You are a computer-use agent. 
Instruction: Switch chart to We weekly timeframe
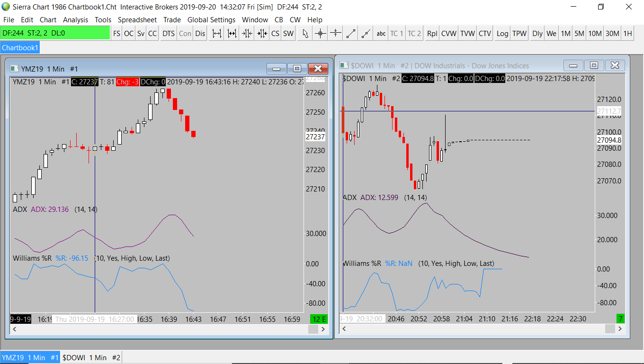(552, 34)
